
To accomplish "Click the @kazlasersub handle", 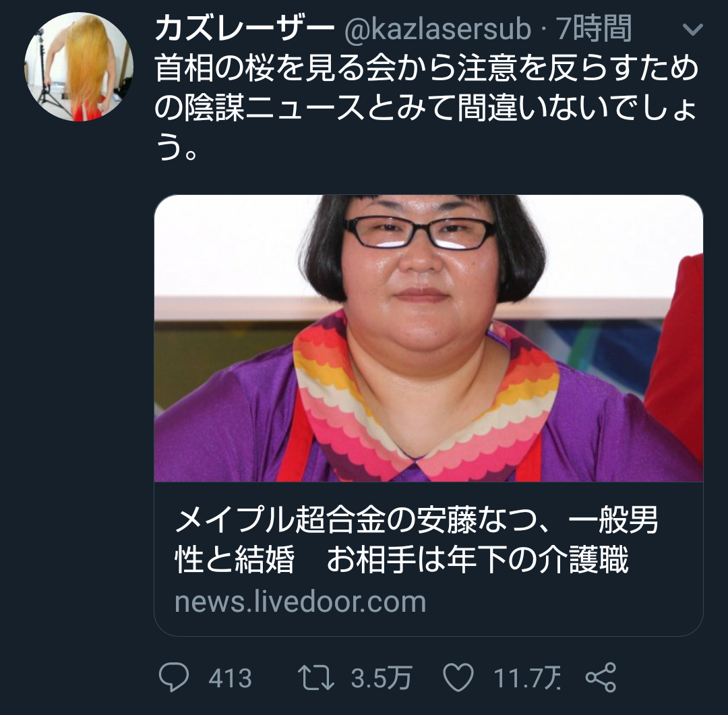I will (437, 29).
